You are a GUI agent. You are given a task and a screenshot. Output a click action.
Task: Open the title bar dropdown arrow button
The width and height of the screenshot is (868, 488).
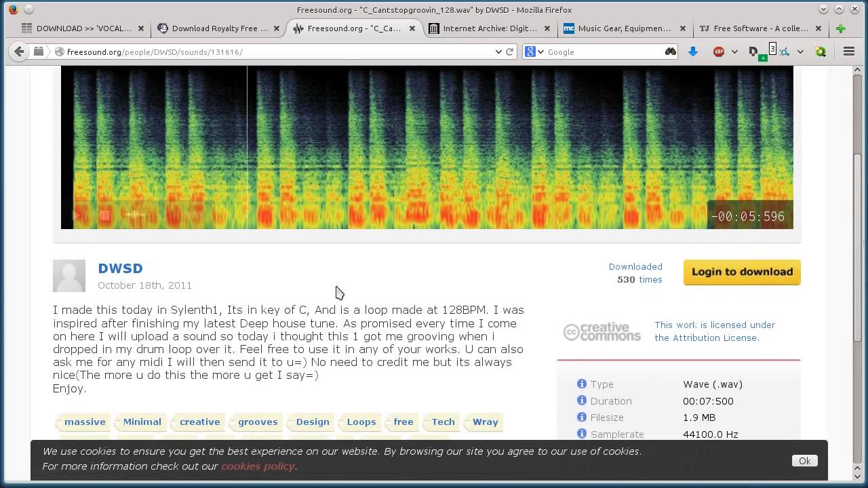coord(824,9)
